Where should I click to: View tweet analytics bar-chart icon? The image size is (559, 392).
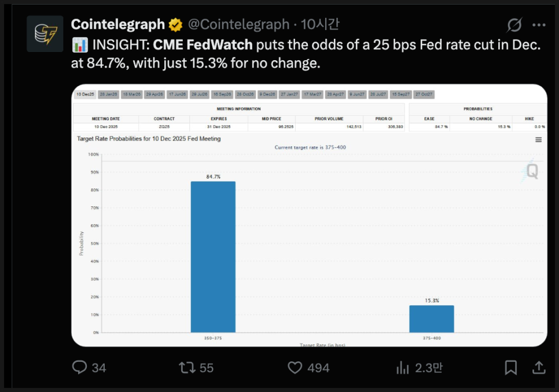402,367
